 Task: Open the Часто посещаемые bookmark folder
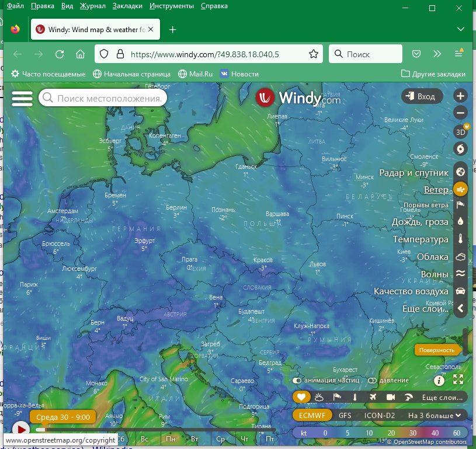pyautogui.click(x=48, y=74)
